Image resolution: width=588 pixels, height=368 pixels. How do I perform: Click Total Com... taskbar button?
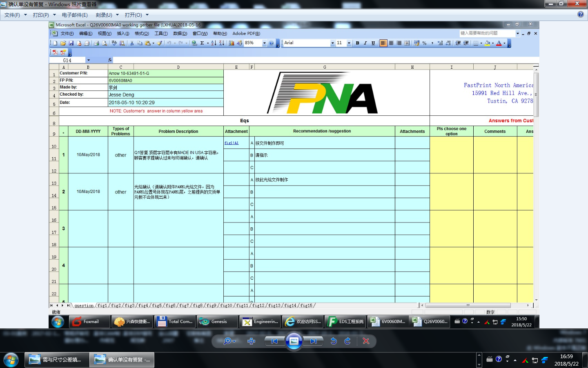175,322
